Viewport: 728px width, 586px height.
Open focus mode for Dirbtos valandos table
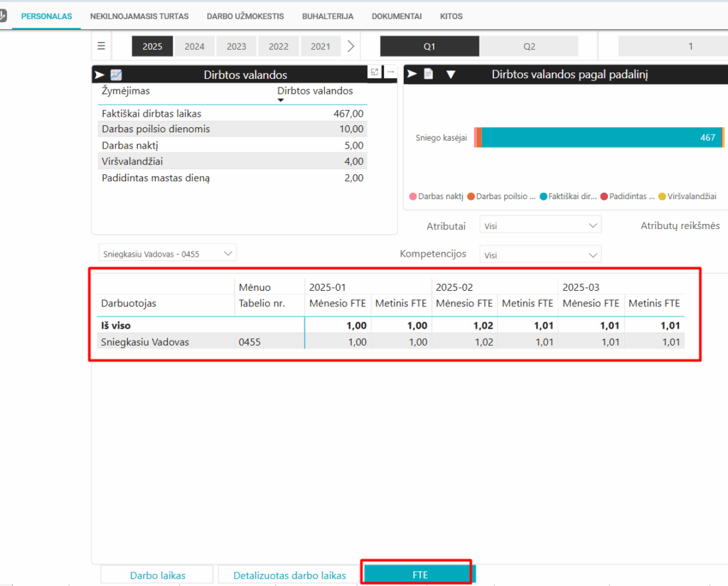374,72
